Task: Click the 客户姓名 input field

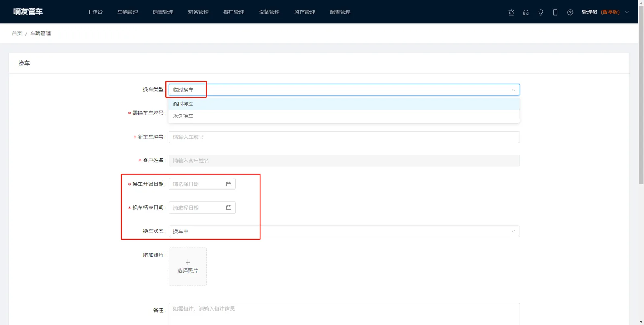Action: point(344,161)
